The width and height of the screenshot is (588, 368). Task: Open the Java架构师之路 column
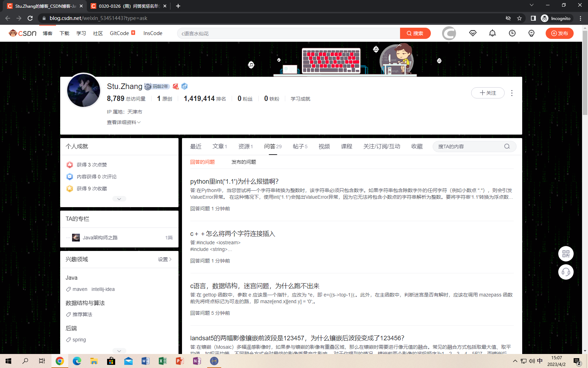pos(100,238)
